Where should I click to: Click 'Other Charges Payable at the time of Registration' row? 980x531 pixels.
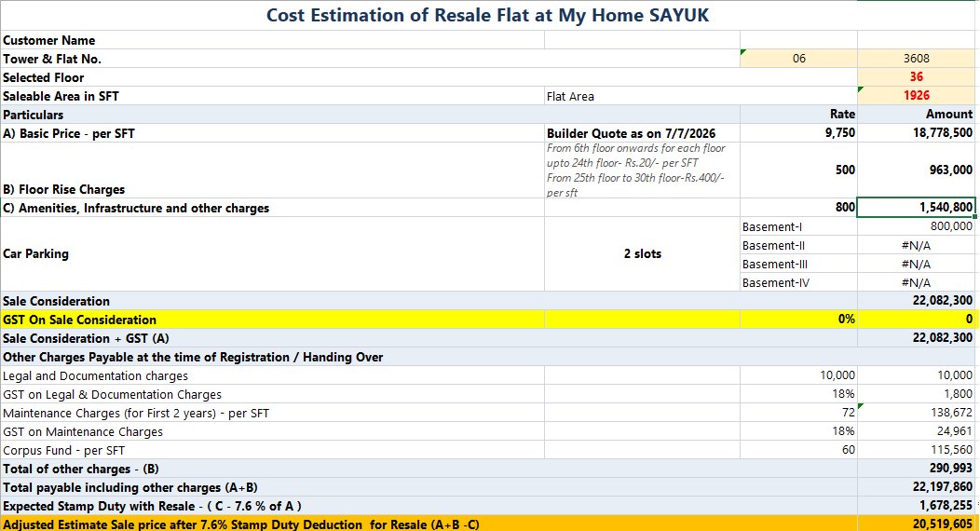(x=487, y=357)
